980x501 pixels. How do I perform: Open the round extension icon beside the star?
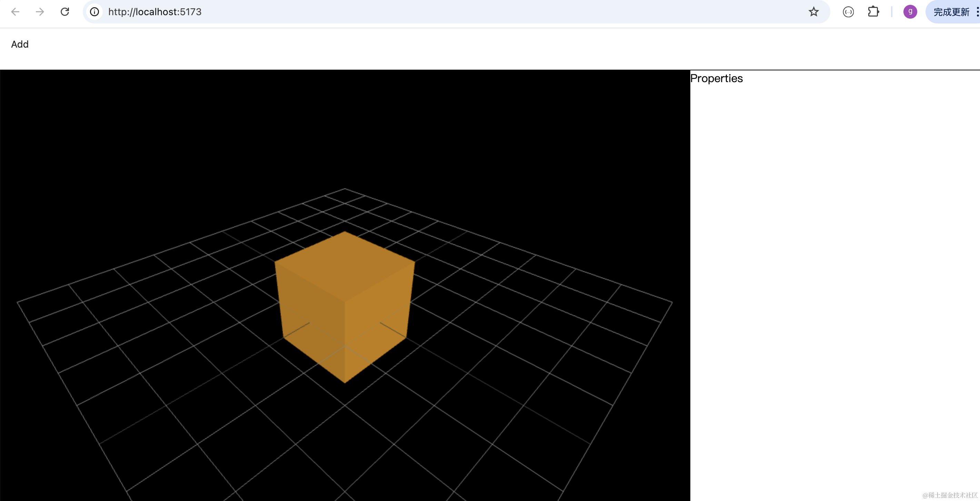coord(848,12)
